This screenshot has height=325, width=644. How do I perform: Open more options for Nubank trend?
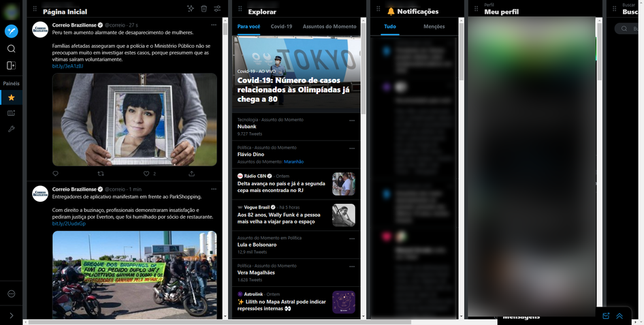[352, 121]
